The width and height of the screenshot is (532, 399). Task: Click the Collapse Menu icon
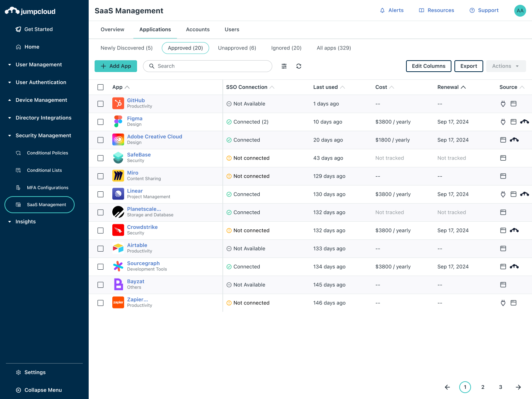pyautogui.click(x=18, y=390)
